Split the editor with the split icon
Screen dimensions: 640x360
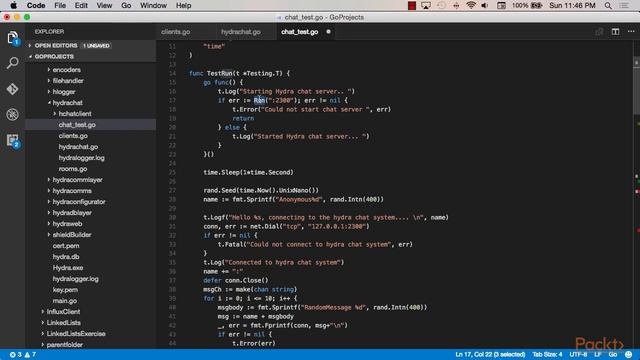coord(615,31)
